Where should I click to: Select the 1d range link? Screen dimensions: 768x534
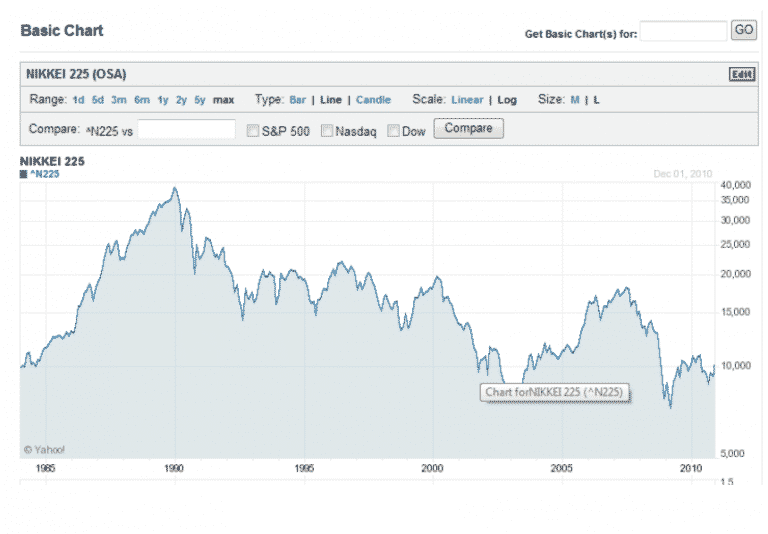point(78,100)
